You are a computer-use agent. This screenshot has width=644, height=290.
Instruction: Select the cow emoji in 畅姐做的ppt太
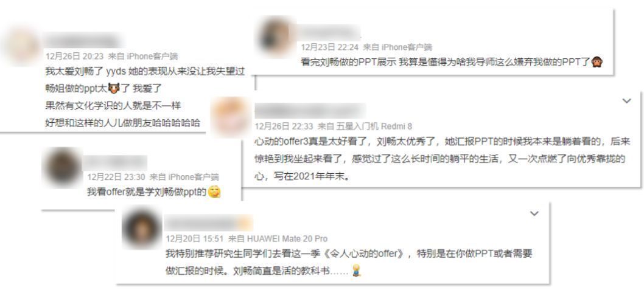(x=113, y=88)
